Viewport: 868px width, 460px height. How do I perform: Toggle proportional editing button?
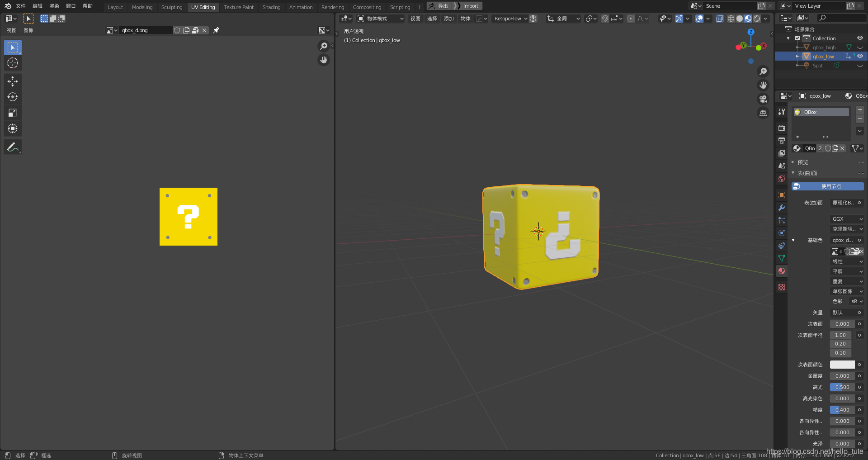pyautogui.click(x=631, y=19)
